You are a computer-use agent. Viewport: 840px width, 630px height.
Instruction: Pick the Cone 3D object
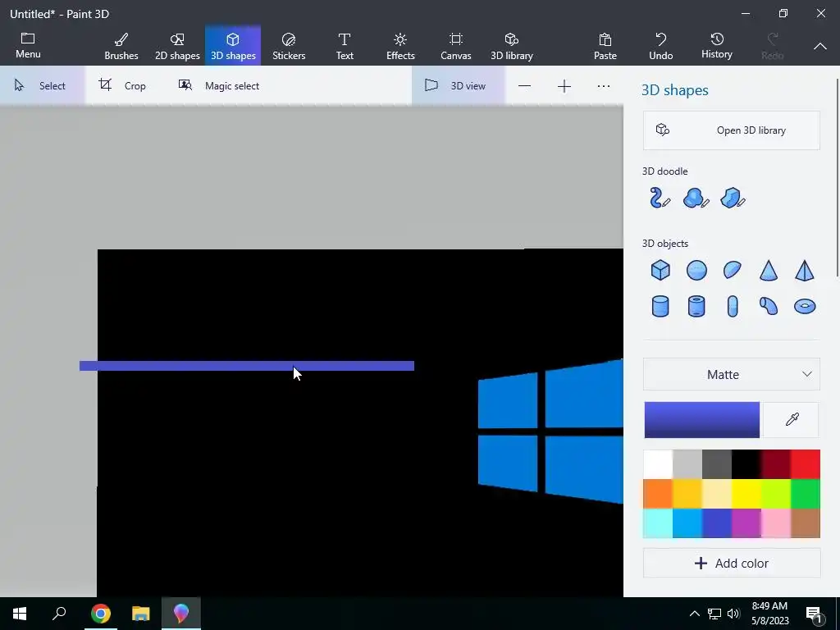click(769, 270)
